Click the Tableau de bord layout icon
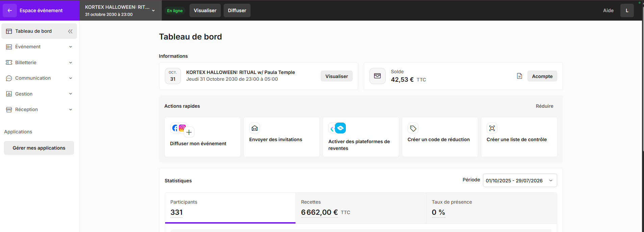The image size is (644, 232). tap(9, 31)
